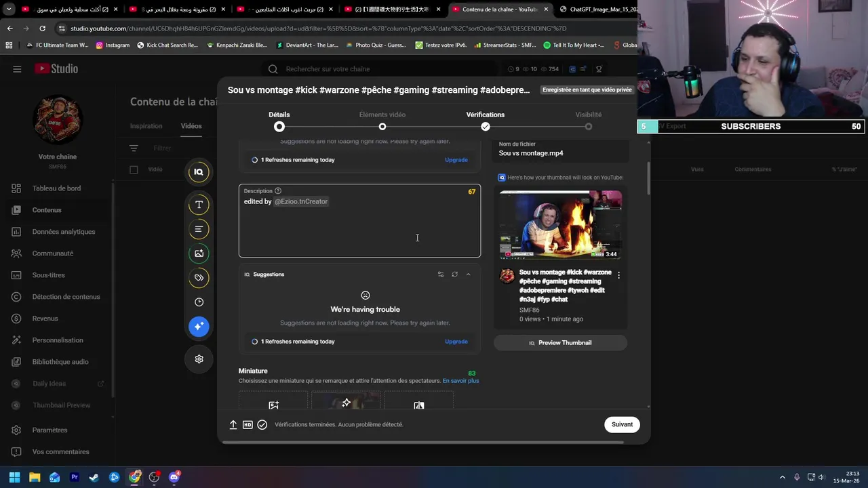Click the A/B test thumbnail icon
Viewport: 868px width, 488px height.
click(x=418, y=405)
